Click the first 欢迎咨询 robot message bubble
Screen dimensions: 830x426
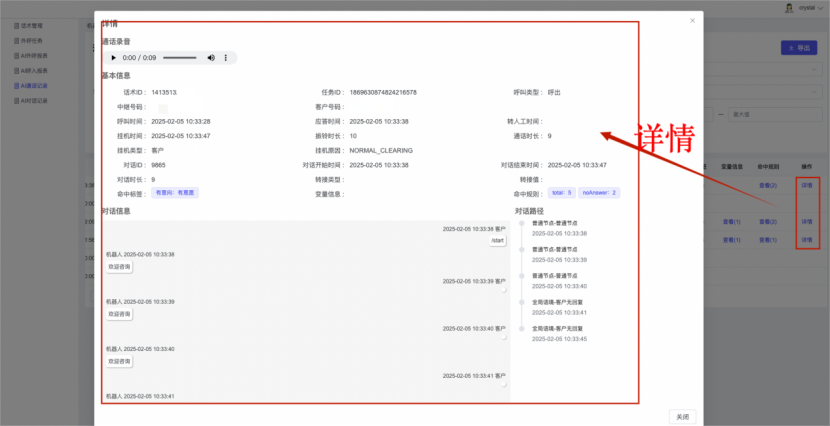(119, 267)
